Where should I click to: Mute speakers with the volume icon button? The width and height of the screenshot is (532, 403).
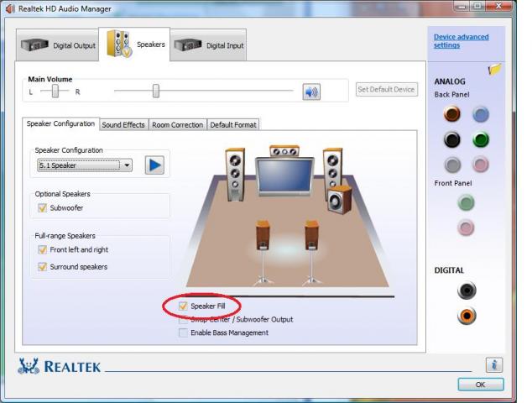311,92
